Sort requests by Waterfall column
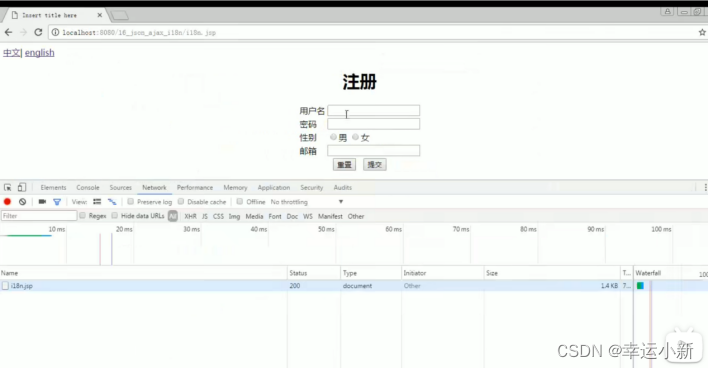The width and height of the screenshot is (709, 369). (671, 273)
